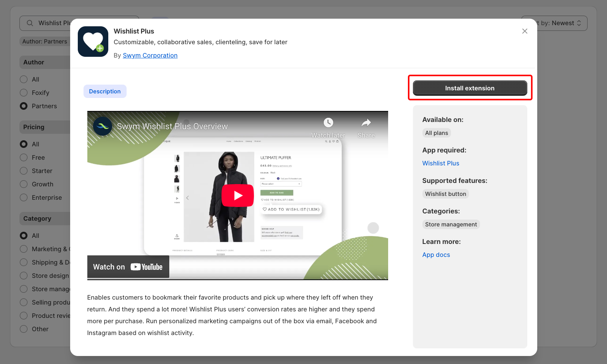This screenshot has width=607, height=364.
Task: Select the Growth pricing option
Action: click(24, 184)
